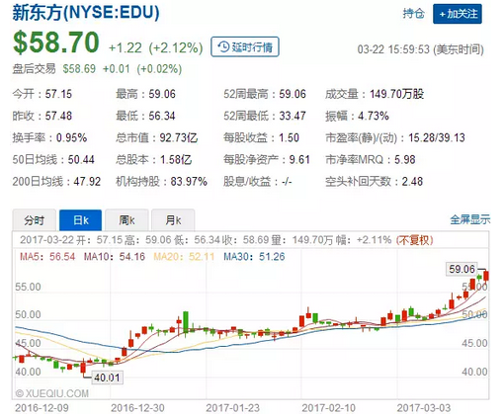Click the MA10: 54.16 indicator label

pos(115,257)
